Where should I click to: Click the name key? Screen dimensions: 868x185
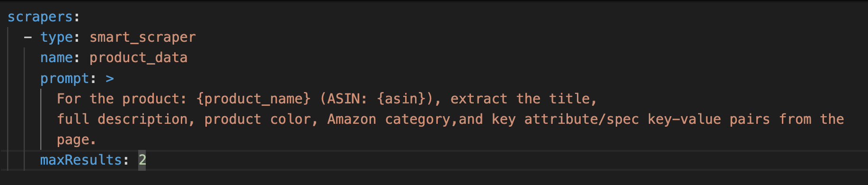point(56,58)
